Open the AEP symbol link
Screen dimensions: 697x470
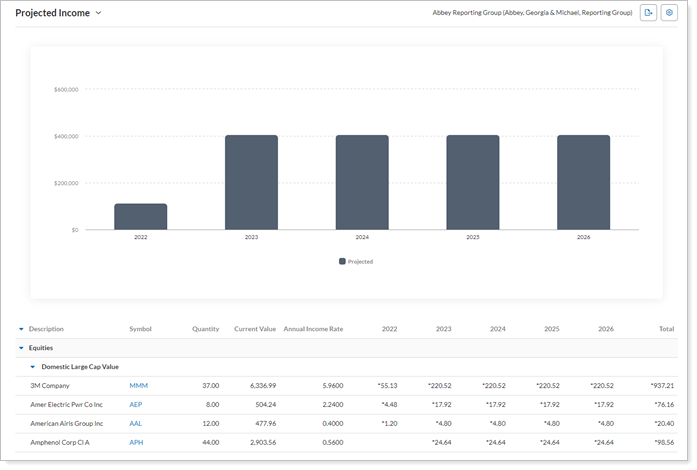[136, 405]
